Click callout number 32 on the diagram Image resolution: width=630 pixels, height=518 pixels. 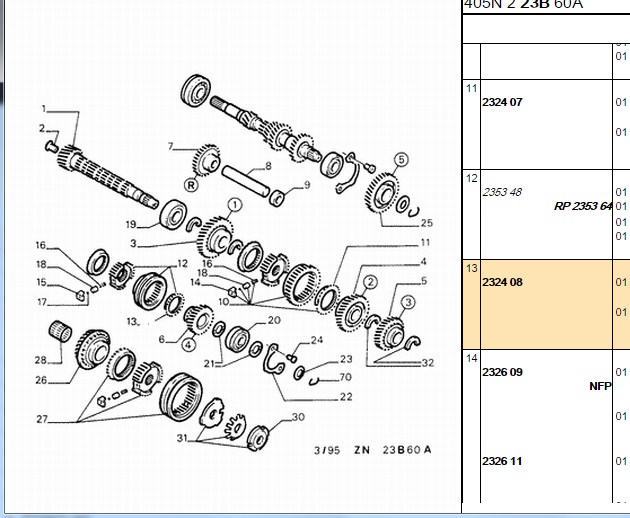pyautogui.click(x=428, y=363)
